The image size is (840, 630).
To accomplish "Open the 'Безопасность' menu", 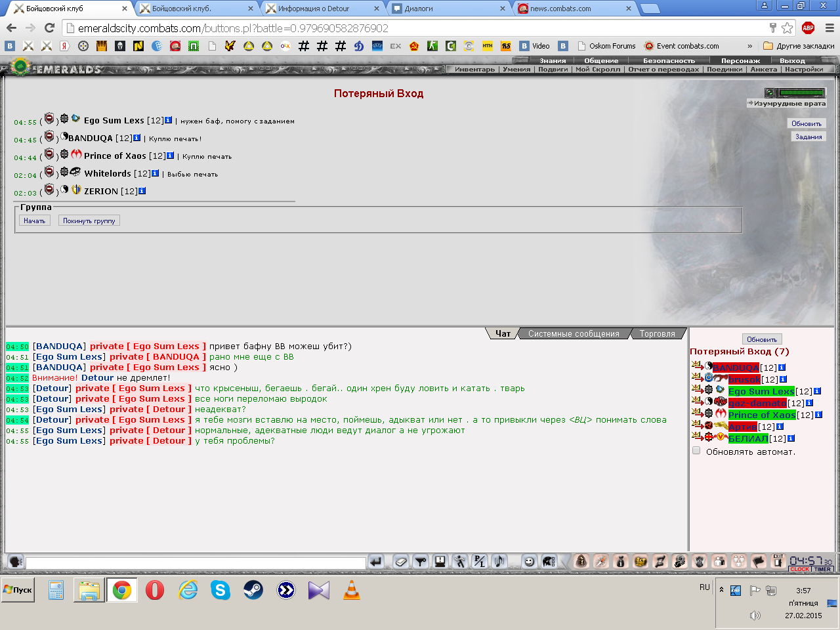I will click(669, 60).
